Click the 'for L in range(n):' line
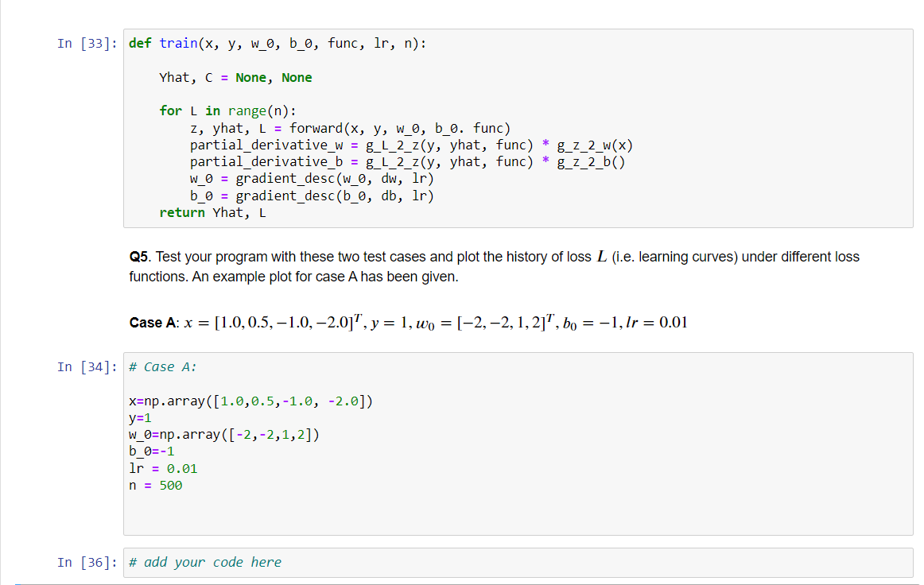 [228, 111]
